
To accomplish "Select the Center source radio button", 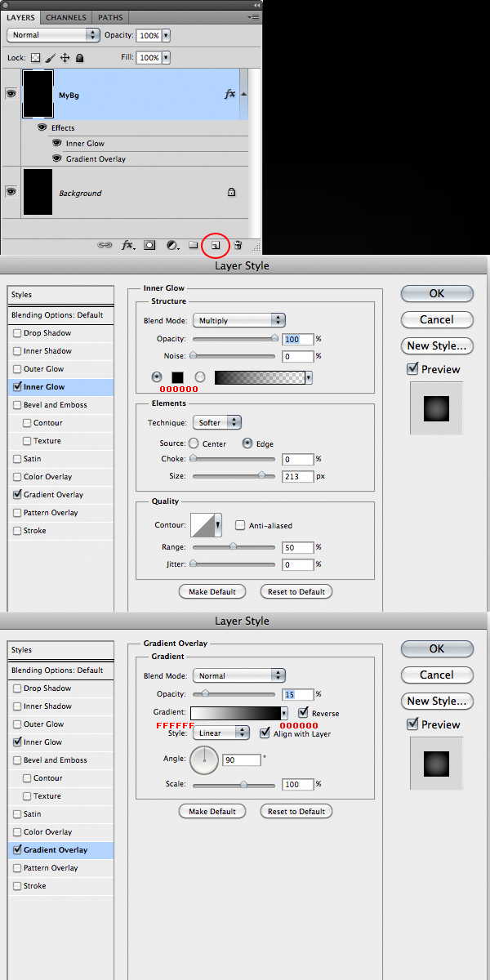I will 194,443.
